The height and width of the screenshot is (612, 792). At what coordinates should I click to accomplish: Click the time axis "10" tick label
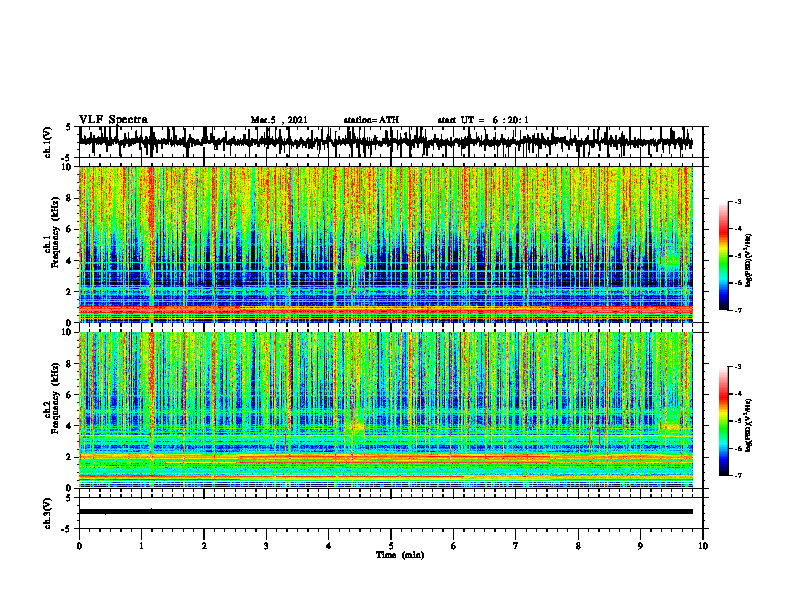(703, 546)
